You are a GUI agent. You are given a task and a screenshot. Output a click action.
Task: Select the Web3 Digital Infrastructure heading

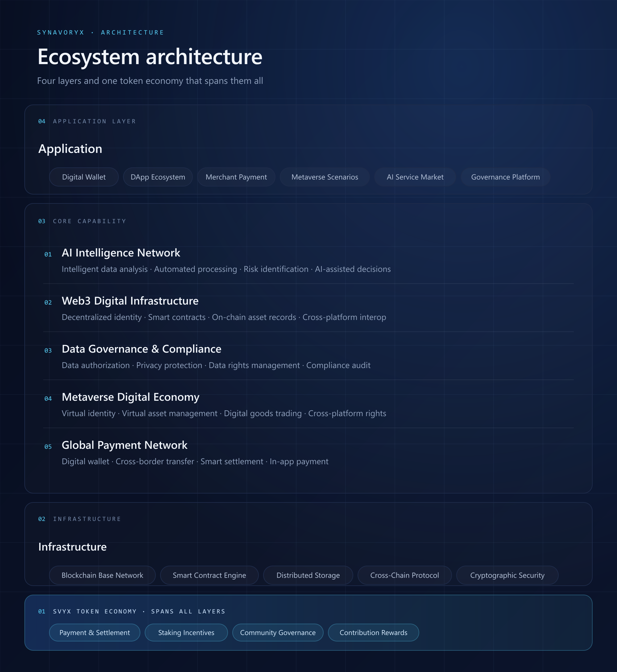(130, 301)
